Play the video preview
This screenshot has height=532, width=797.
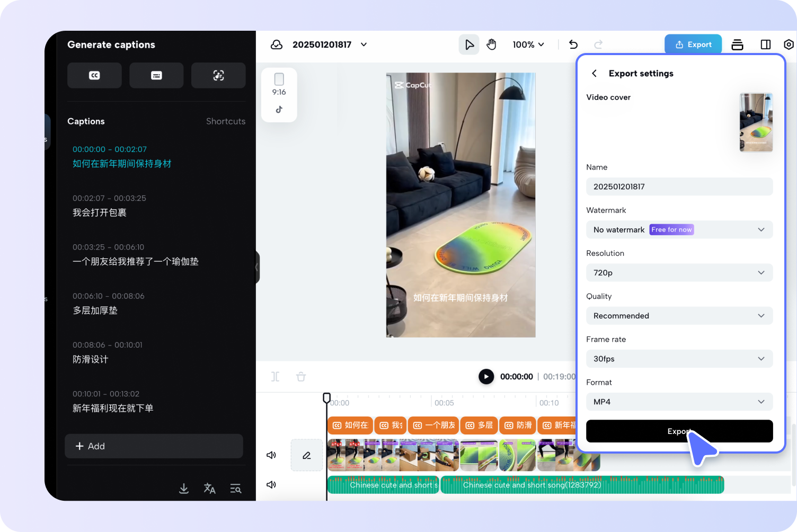tap(486, 377)
